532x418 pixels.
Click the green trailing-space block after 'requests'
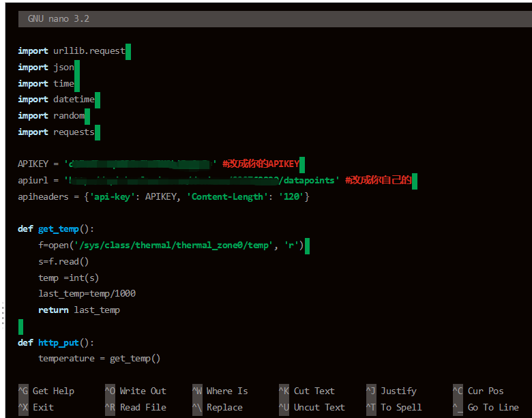98,133
